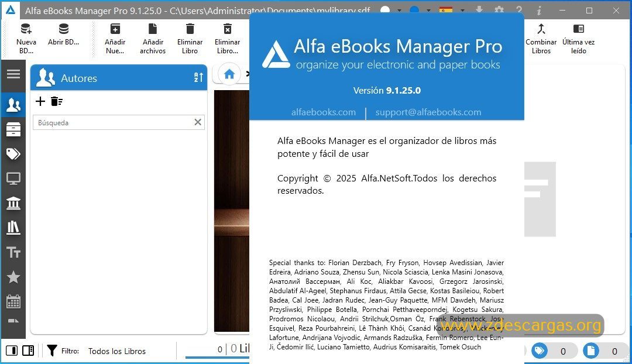Image resolution: width=632 pixels, height=364 pixels.
Task: Select the calendar icon in the sidebar
Action: coord(13,301)
